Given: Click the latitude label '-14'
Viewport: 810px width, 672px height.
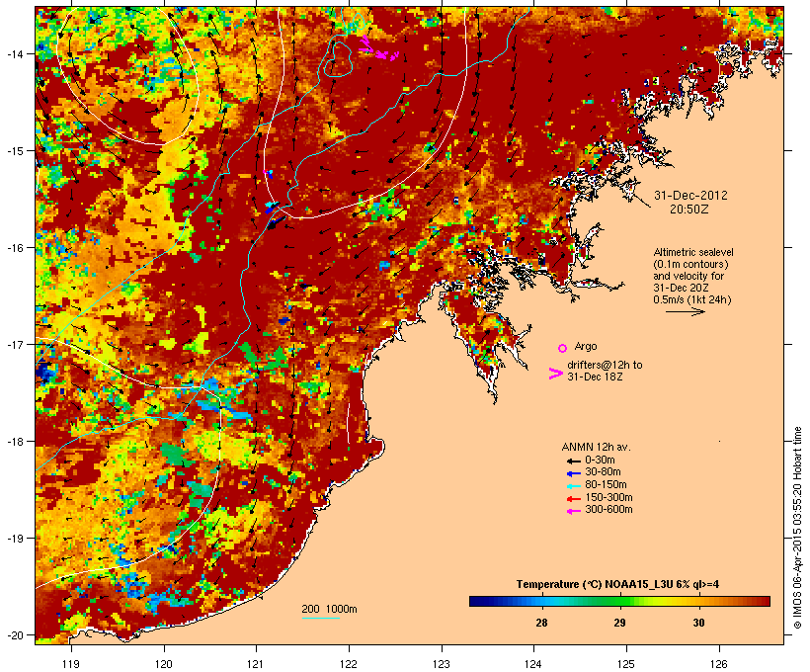Looking at the screenshot, I should [14, 53].
